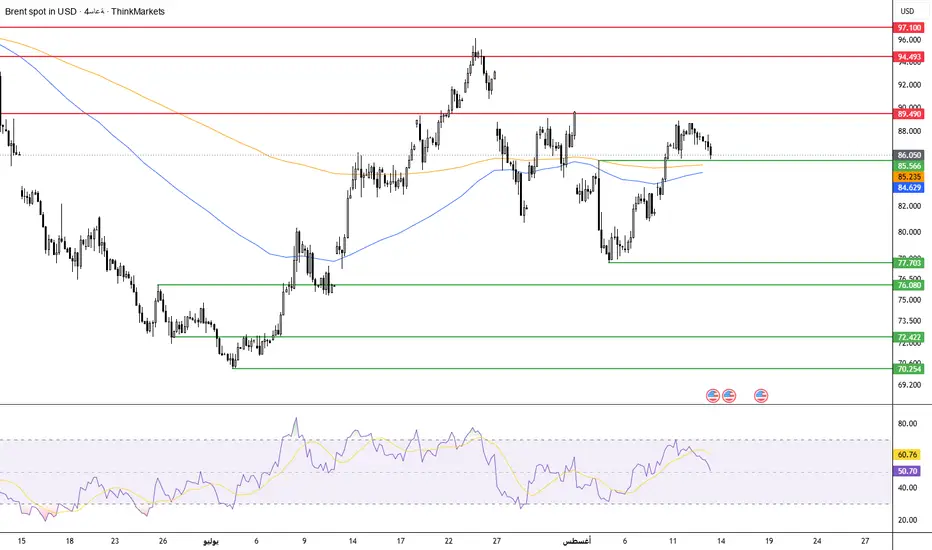Image resolution: width=932 pixels, height=550 pixels.
Task: Click the dark 86.050 current price label
Action: (909, 155)
